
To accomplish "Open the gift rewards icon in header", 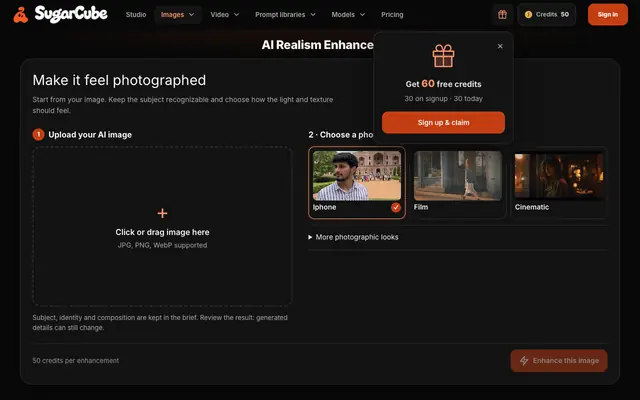I will pos(502,15).
